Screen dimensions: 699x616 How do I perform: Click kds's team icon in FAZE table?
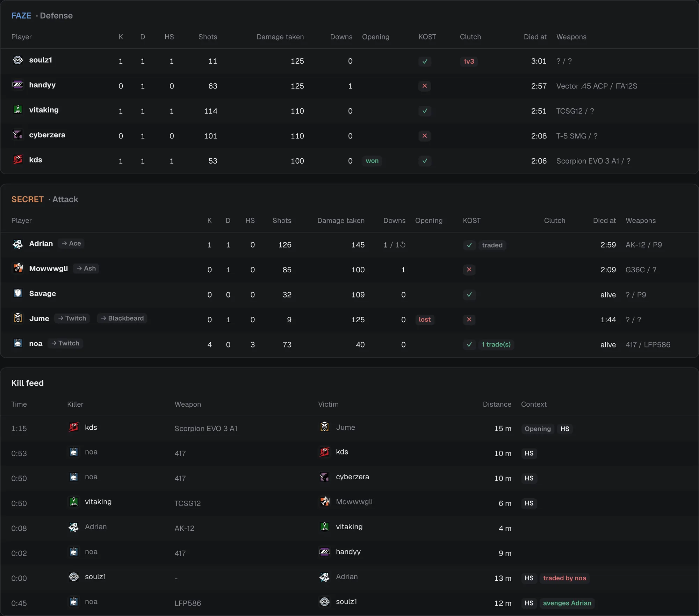pyautogui.click(x=18, y=160)
